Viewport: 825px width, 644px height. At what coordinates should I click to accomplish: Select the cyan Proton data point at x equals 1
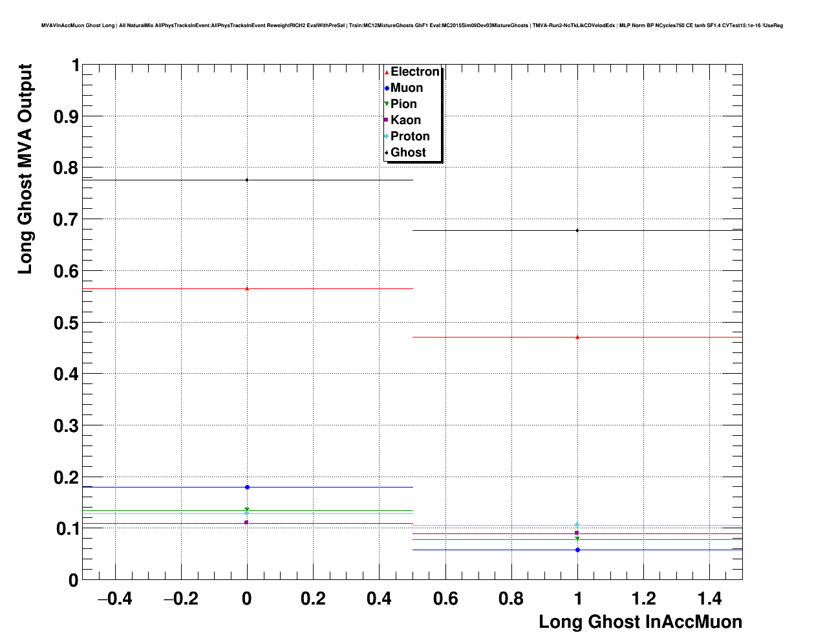pyautogui.click(x=577, y=525)
